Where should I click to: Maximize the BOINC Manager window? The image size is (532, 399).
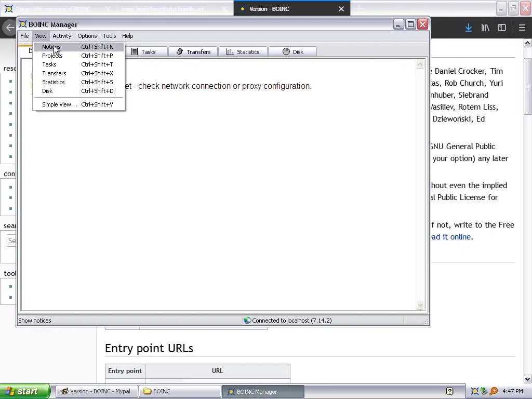[410, 24]
